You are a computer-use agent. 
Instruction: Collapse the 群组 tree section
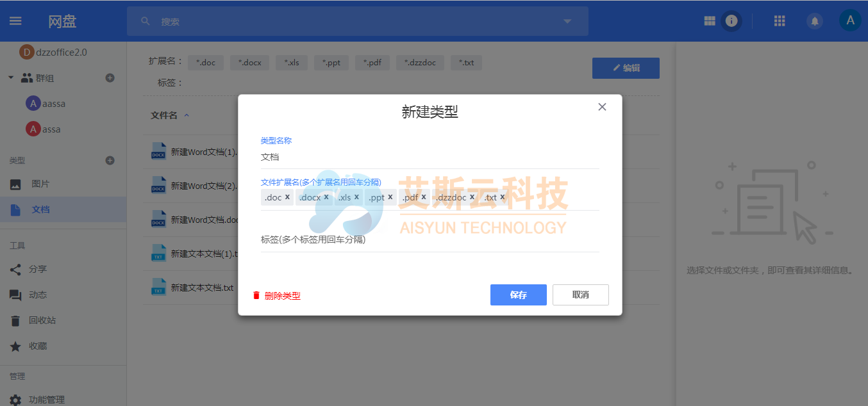pos(11,78)
